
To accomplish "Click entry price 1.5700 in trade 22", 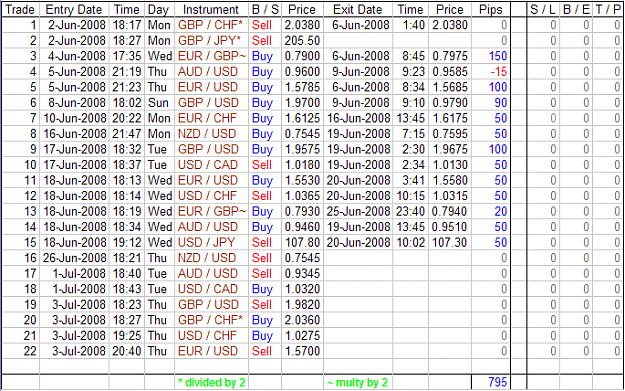I will [302, 352].
